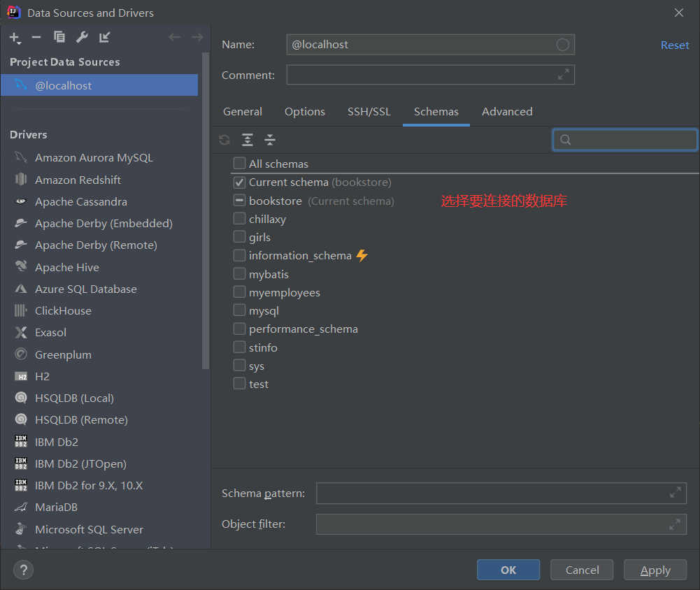Screen dimensions: 700x590
Task: Check the performance_schema checkbox
Action: click(x=239, y=329)
